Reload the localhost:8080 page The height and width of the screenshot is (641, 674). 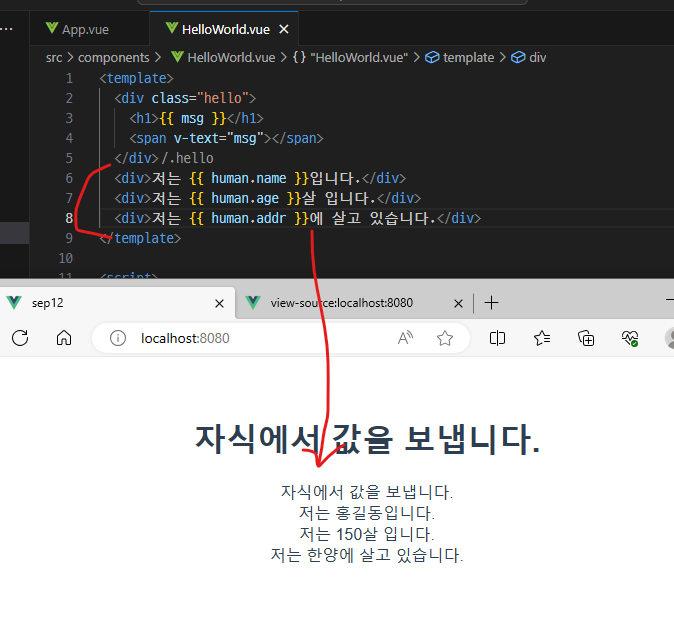[x=20, y=338]
